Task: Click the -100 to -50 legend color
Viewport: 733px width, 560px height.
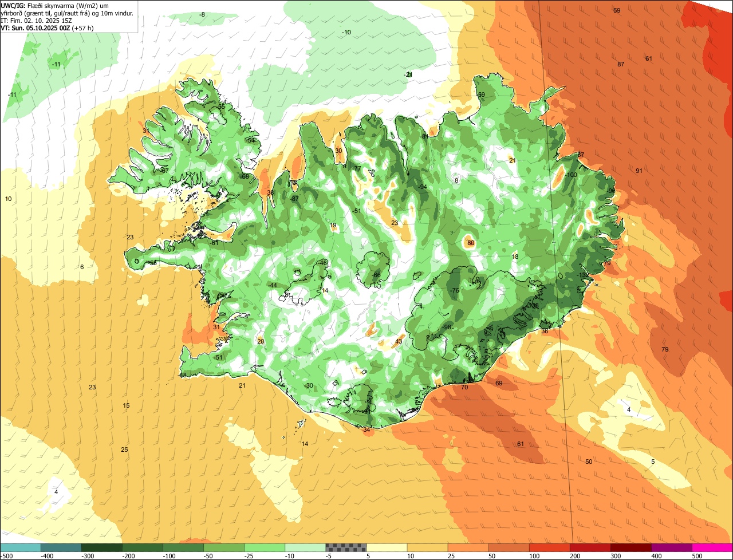Action: (x=183, y=547)
